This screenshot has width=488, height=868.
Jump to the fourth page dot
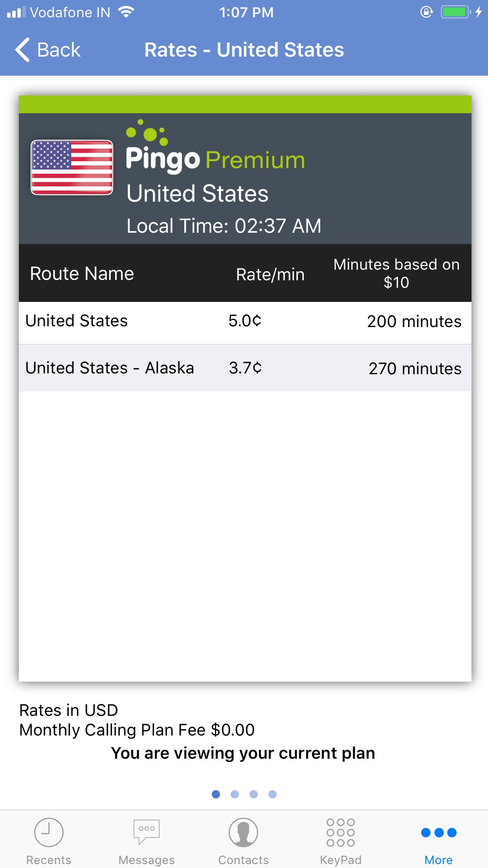(272, 794)
